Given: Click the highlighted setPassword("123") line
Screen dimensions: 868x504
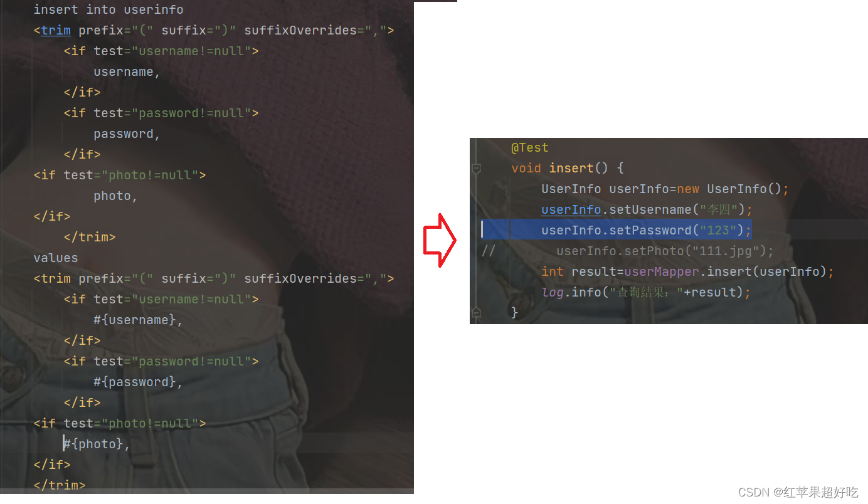Looking at the screenshot, I should point(646,230).
